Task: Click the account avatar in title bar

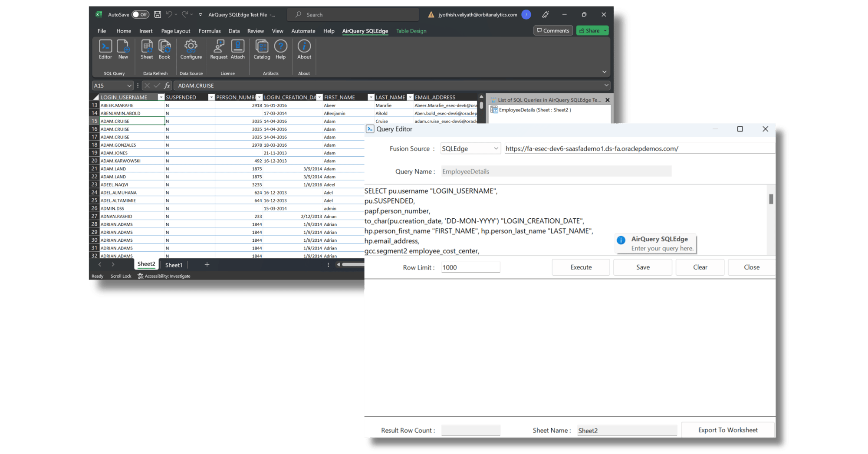Action: pos(526,14)
